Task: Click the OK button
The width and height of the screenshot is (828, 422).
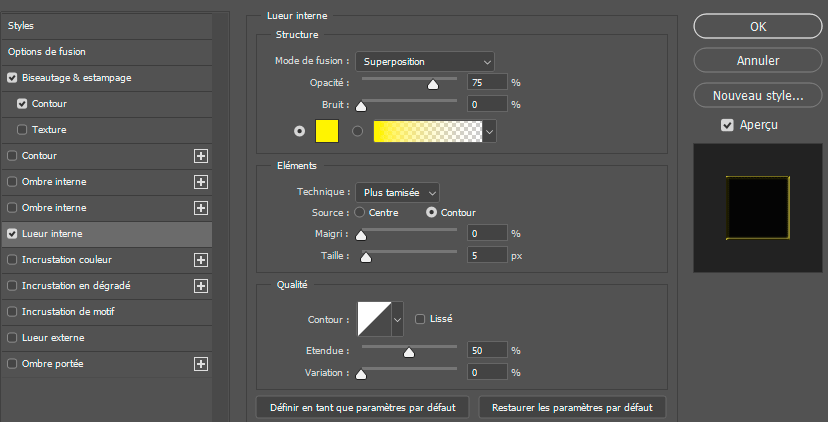Action: tap(757, 26)
